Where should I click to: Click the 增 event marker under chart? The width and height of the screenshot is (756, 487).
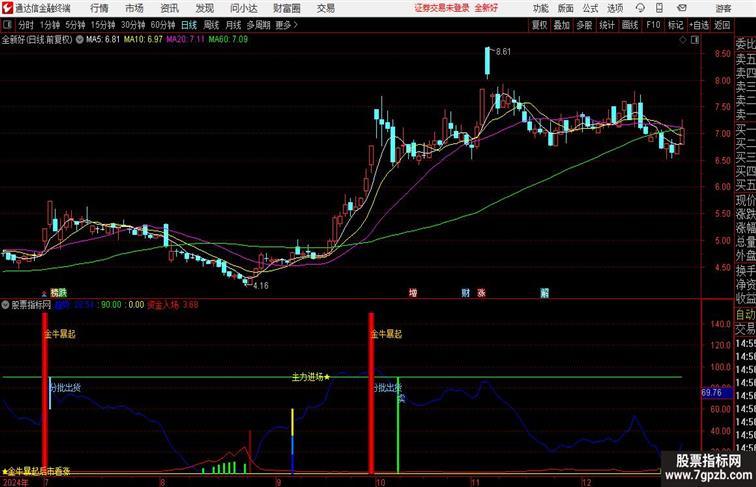click(413, 293)
